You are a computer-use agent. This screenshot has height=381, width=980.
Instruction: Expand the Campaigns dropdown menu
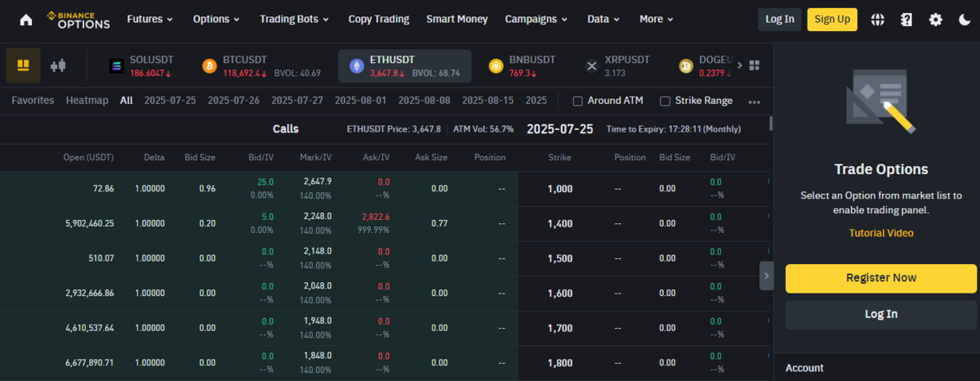(x=537, y=19)
